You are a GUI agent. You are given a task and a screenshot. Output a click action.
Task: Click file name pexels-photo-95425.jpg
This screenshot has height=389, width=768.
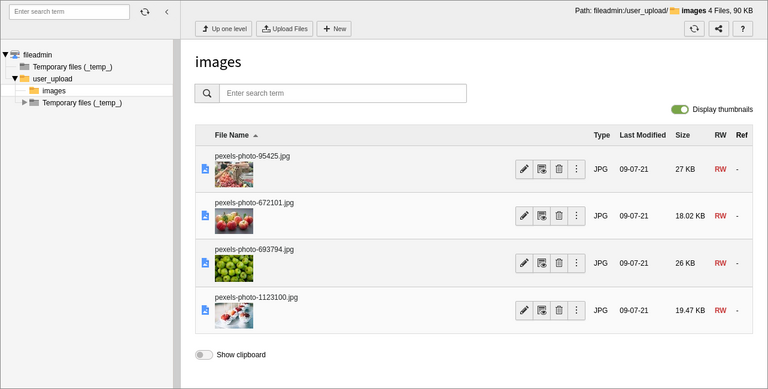[x=252, y=156]
